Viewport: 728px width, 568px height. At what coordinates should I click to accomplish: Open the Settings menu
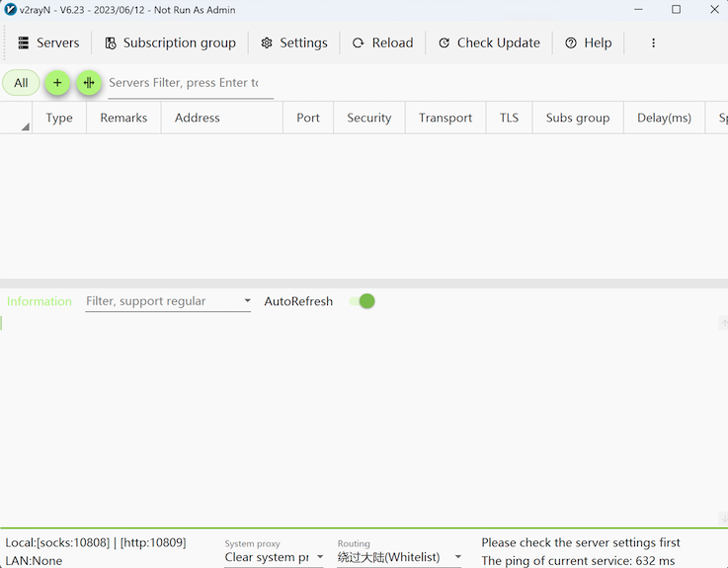point(294,42)
